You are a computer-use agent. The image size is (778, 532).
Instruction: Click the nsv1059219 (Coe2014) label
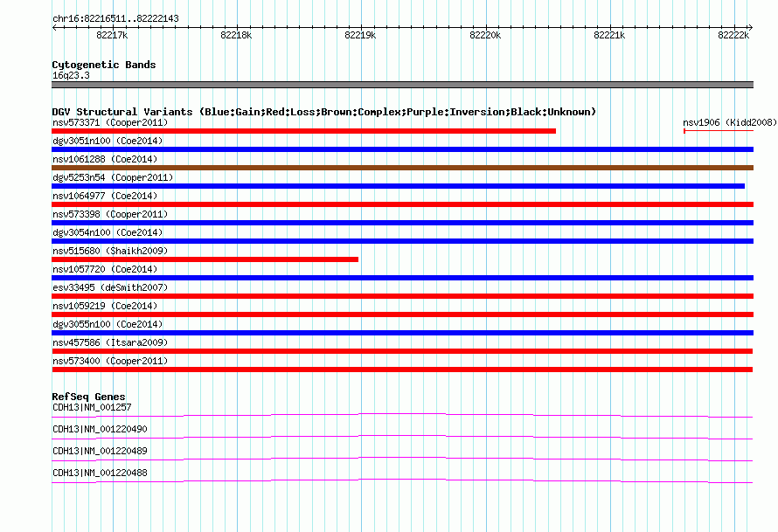[x=105, y=306]
